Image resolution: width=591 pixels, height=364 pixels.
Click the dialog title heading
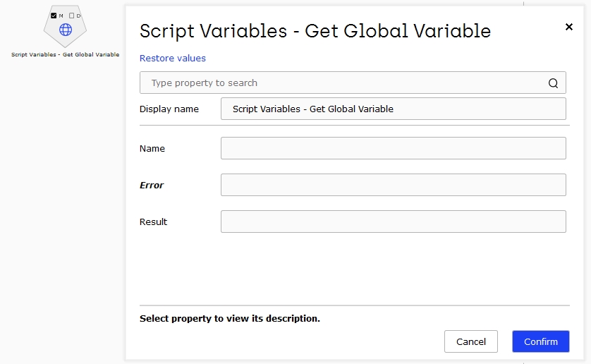point(315,31)
